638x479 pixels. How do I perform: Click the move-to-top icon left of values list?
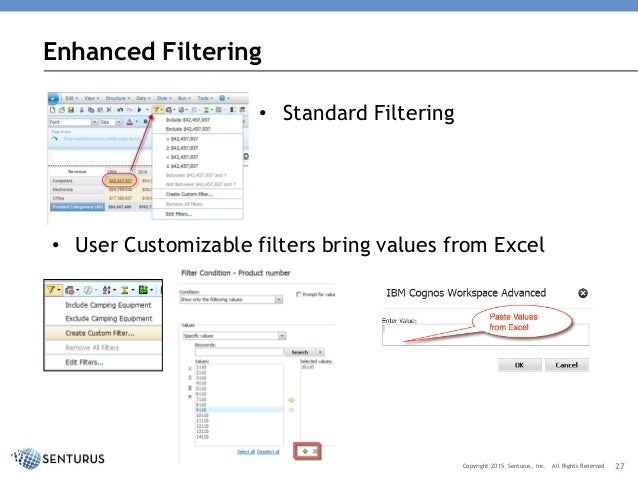pos(190,368)
